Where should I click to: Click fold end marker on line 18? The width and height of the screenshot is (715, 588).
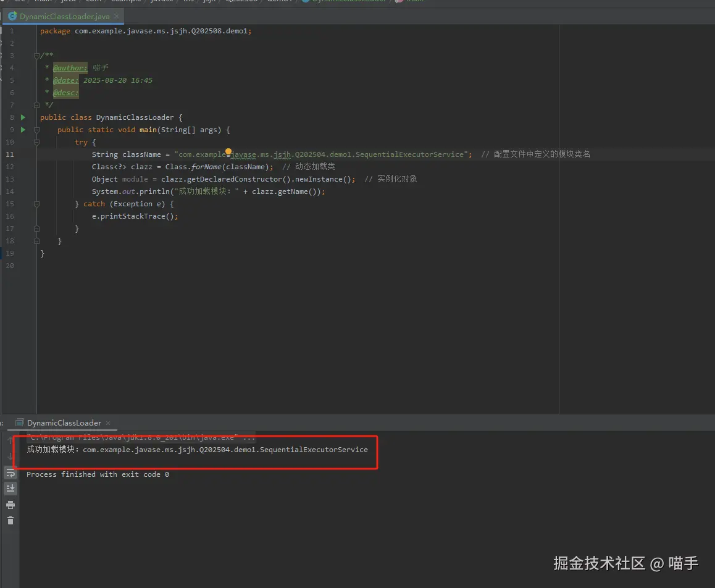point(36,241)
